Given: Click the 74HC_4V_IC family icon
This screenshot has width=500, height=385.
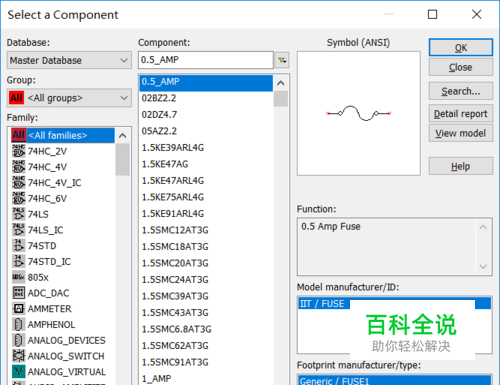Looking at the screenshot, I should 19,183.
